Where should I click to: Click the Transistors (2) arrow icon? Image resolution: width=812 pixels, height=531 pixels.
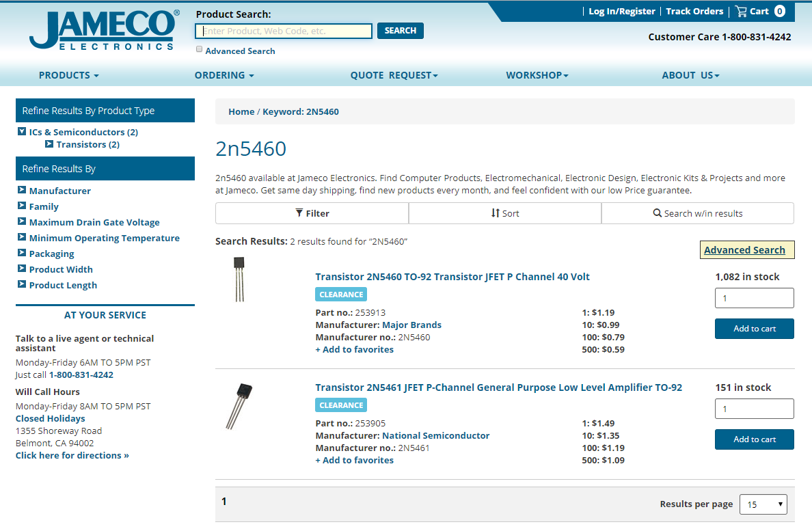[49, 144]
